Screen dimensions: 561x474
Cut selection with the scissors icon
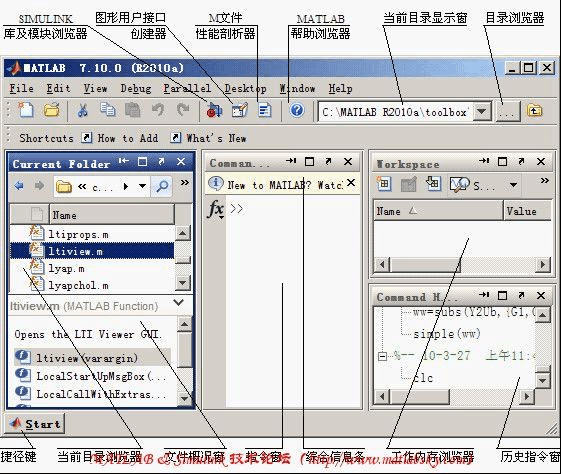click(83, 110)
